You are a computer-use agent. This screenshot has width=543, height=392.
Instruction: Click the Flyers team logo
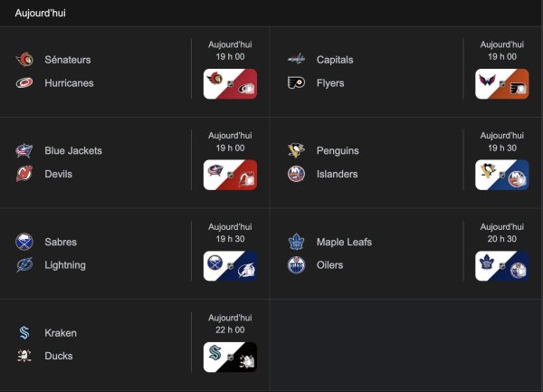click(x=296, y=83)
